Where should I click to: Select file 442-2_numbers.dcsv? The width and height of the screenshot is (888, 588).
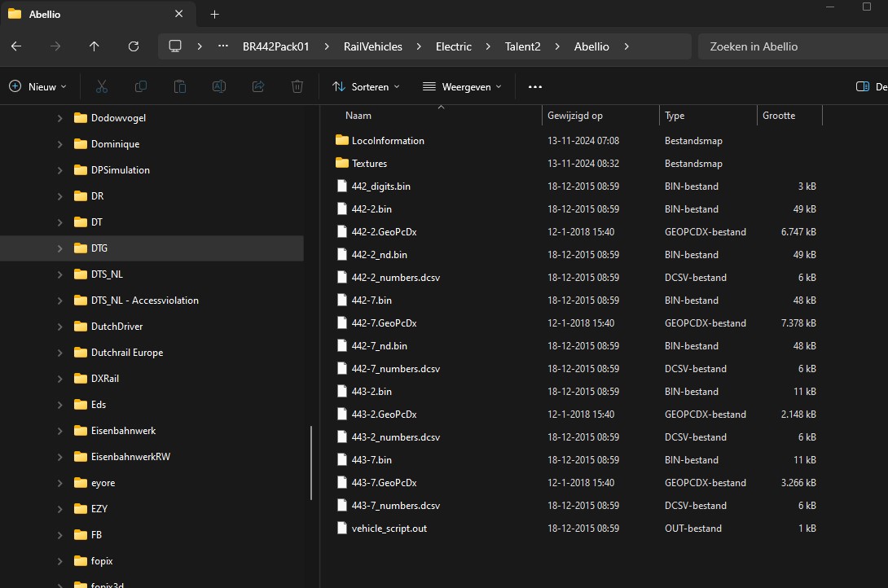tap(396, 278)
